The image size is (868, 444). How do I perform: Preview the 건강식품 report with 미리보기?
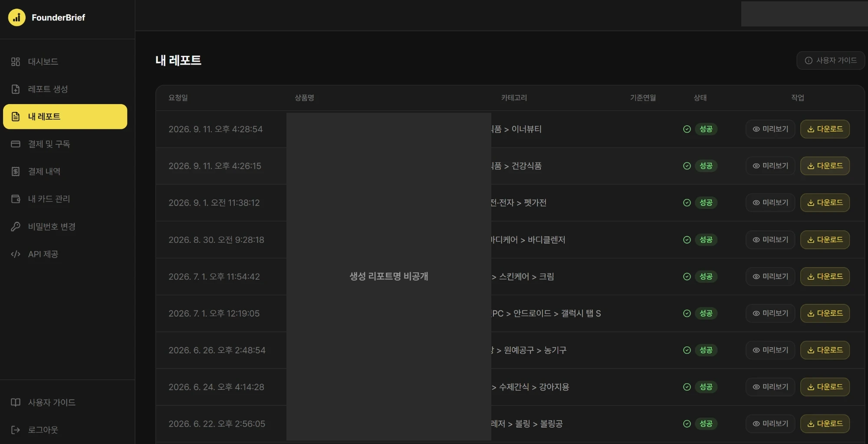[770, 166]
